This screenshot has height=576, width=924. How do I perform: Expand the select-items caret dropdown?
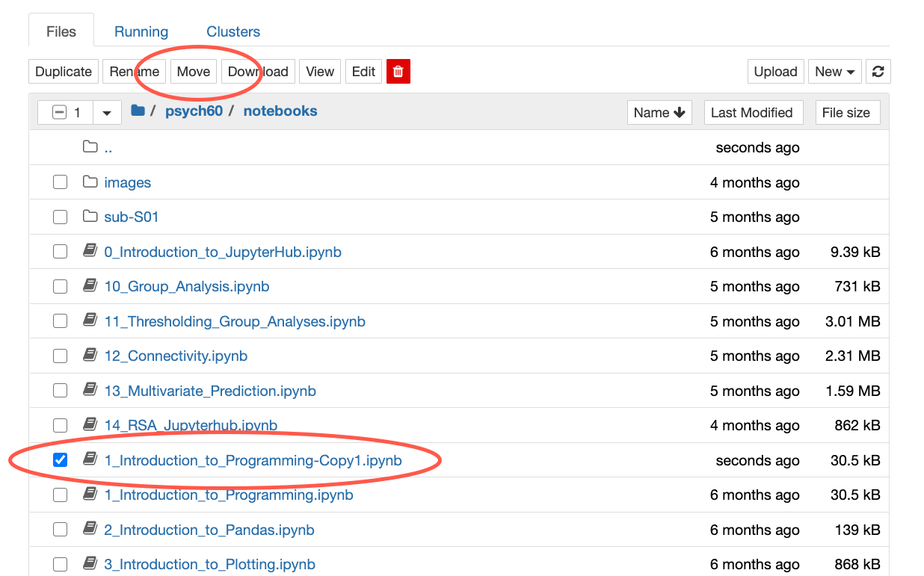coord(107,113)
